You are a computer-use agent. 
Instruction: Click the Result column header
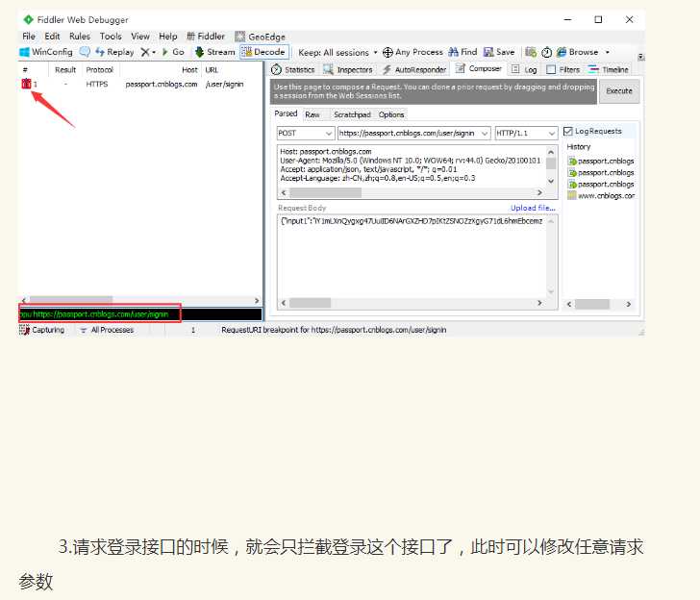pos(65,70)
